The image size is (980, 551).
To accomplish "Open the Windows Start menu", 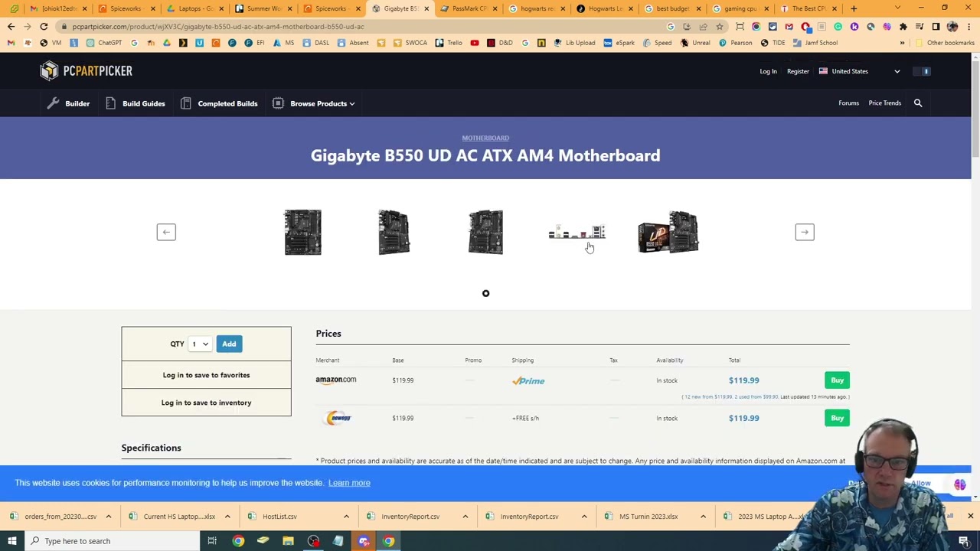I will pos(11,541).
